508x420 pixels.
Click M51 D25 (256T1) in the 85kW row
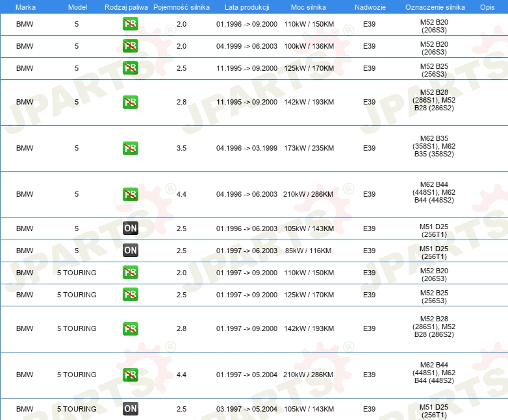(x=434, y=253)
